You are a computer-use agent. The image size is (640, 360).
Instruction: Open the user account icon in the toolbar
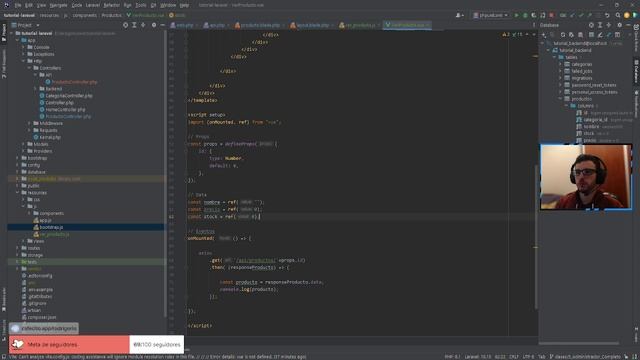459,15
